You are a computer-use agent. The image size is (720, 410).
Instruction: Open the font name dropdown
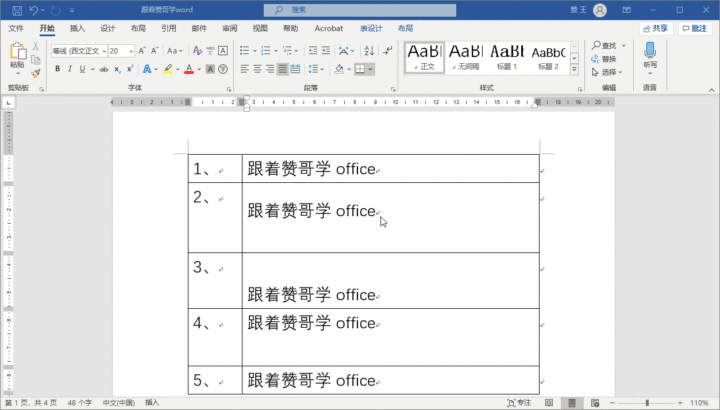(104, 51)
